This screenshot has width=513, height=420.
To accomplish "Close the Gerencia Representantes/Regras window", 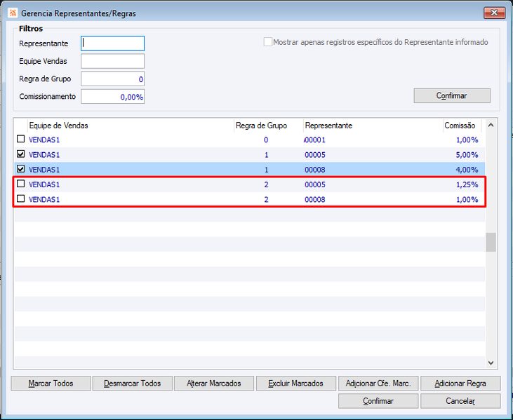I will pos(494,13).
